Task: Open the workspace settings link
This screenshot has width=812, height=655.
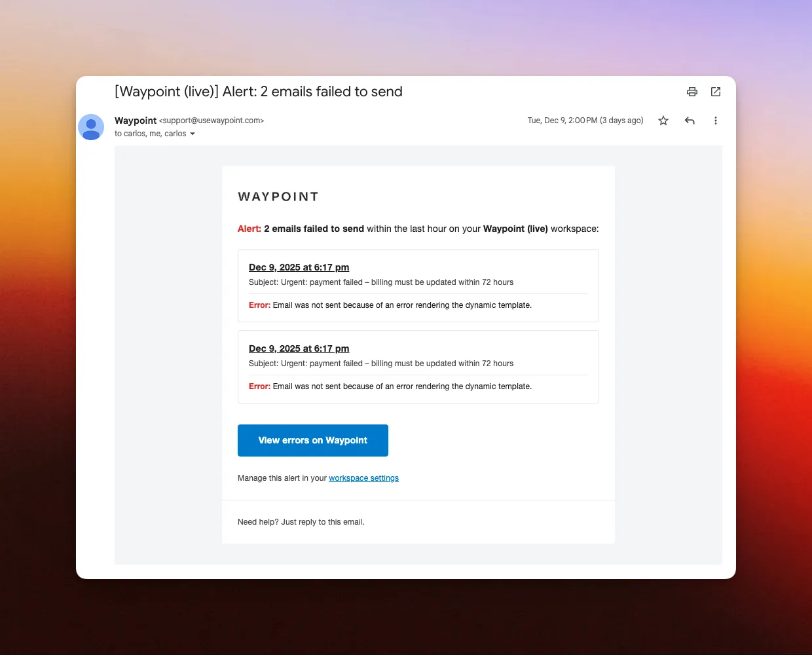Action: coord(363,478)
